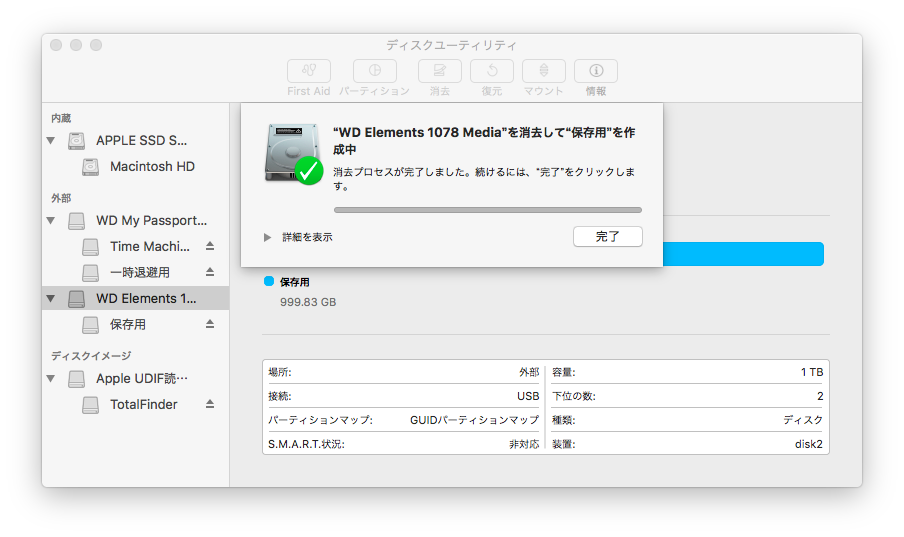Select WD Elements 1... disk row
Image resolution: width=904 pixels, height=537 pixels.
click(135, 298)
